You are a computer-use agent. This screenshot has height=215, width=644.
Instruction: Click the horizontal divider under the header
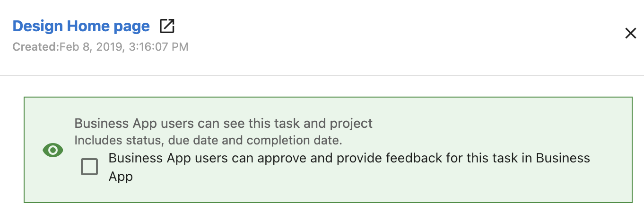point(322,75)
